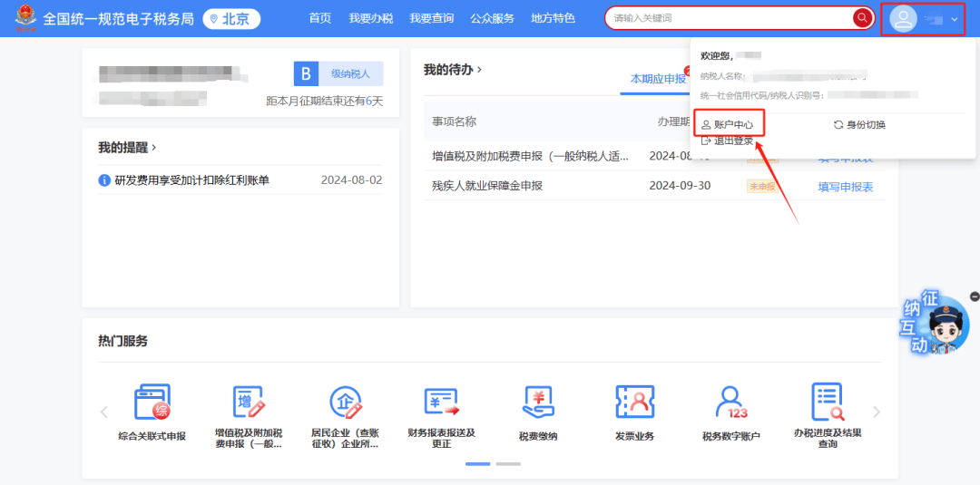Open the 我要办税 menu
Screen dimensions: 980x485
[x=370, y=18]
